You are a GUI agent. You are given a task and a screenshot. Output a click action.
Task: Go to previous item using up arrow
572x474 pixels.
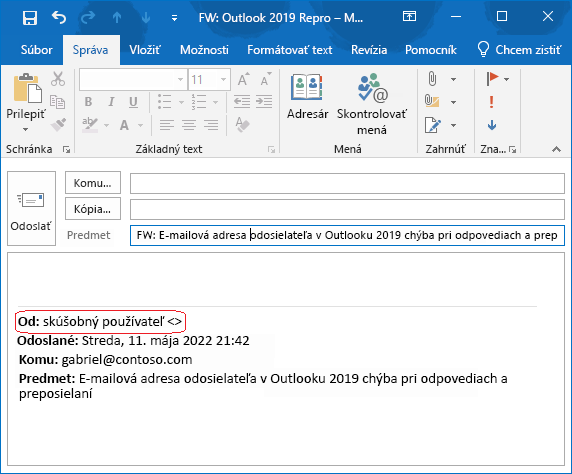pos(117,17)
